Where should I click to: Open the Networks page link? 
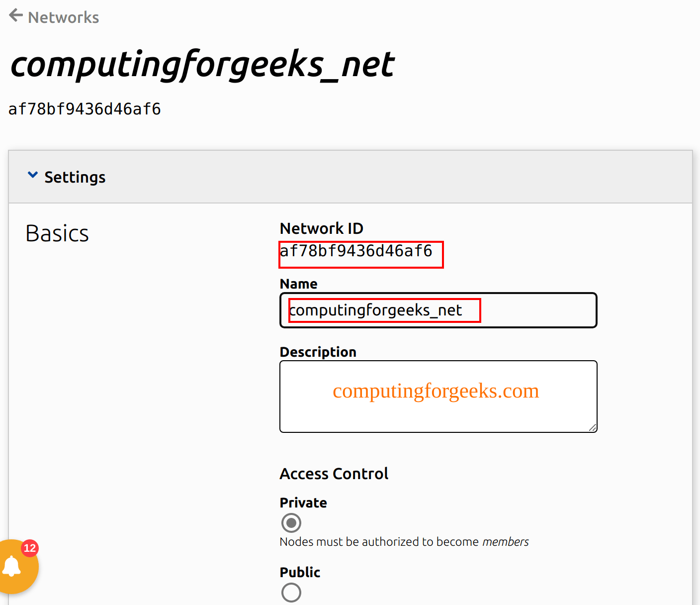pos(64,17)
